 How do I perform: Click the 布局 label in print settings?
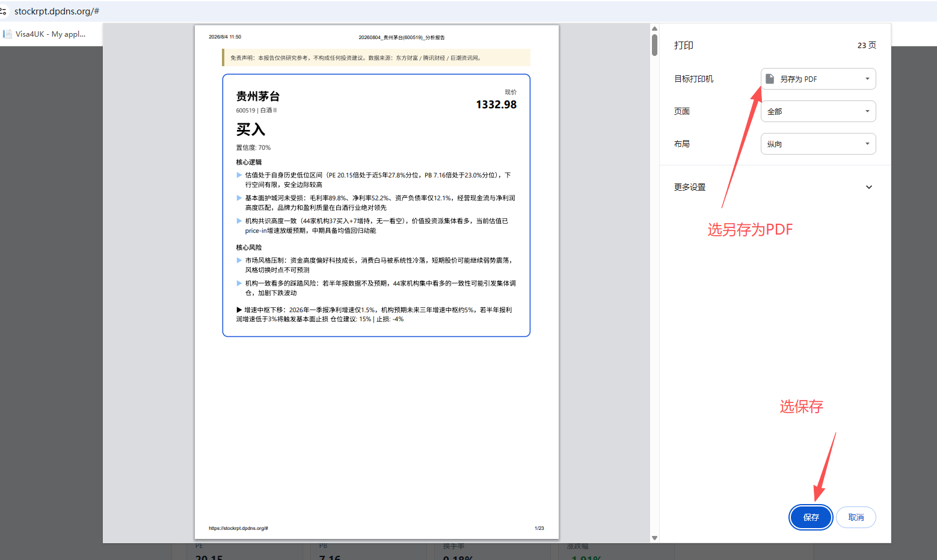coord(682,144)
